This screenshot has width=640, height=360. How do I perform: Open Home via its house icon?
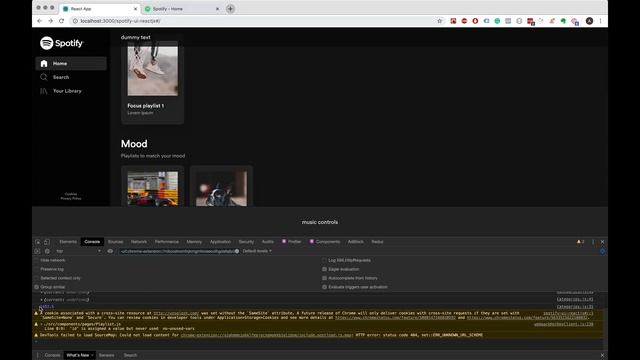point(44,64)
